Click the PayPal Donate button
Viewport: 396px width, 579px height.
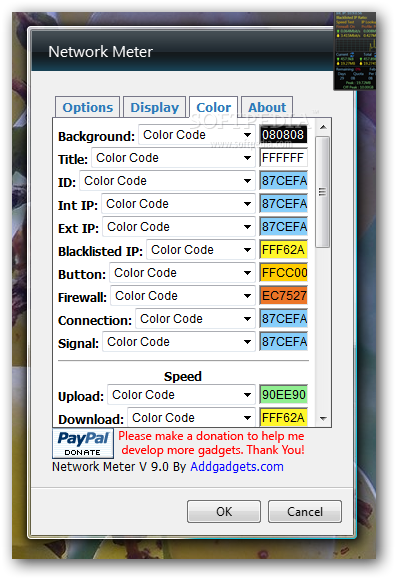click(x=83, y=443)
